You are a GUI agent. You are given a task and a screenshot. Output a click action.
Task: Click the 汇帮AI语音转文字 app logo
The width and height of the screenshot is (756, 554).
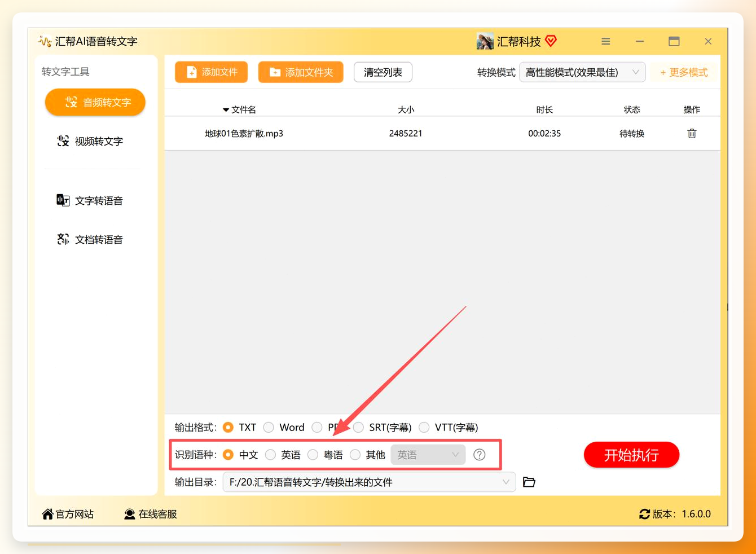45,41
